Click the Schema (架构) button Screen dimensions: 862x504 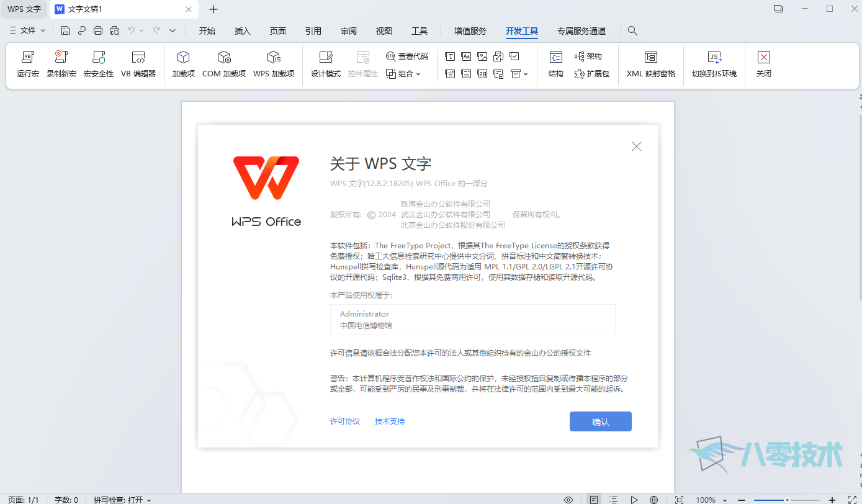click(588, 56)
